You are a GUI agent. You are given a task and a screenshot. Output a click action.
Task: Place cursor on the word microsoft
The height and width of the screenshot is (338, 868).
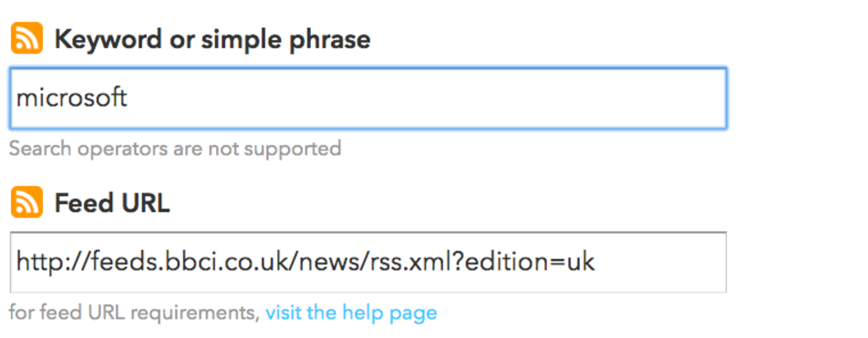[71, 97]
